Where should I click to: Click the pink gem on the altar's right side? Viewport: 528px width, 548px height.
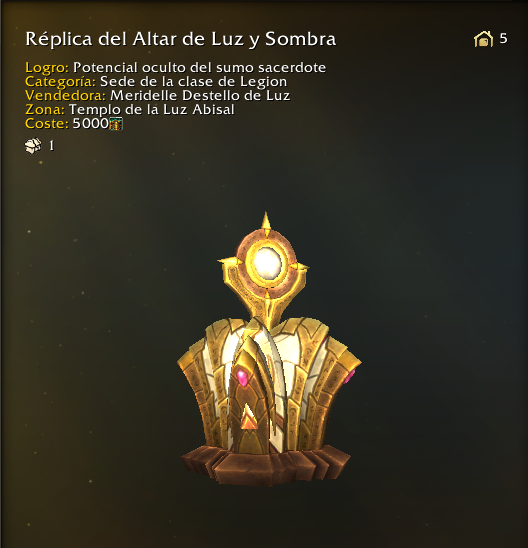350,376
